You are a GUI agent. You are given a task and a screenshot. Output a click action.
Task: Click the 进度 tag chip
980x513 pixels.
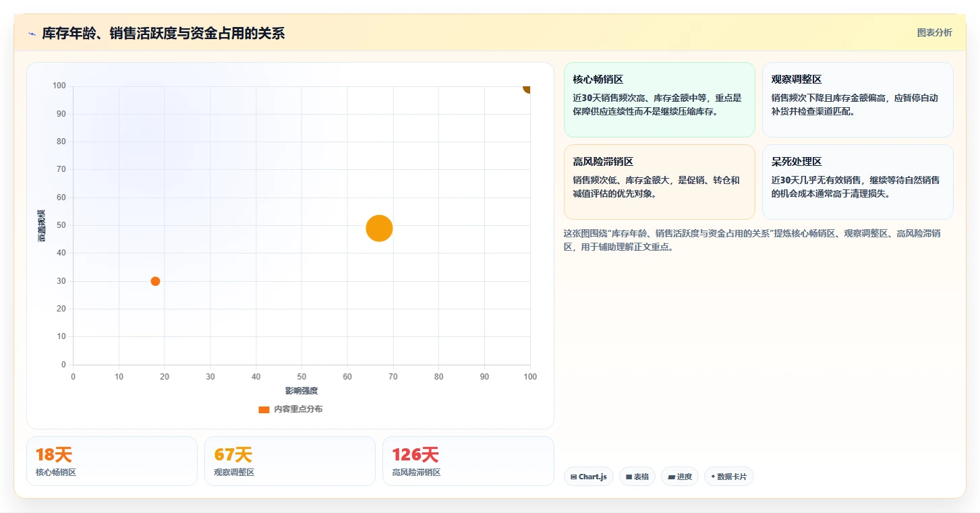pos(680,477)
